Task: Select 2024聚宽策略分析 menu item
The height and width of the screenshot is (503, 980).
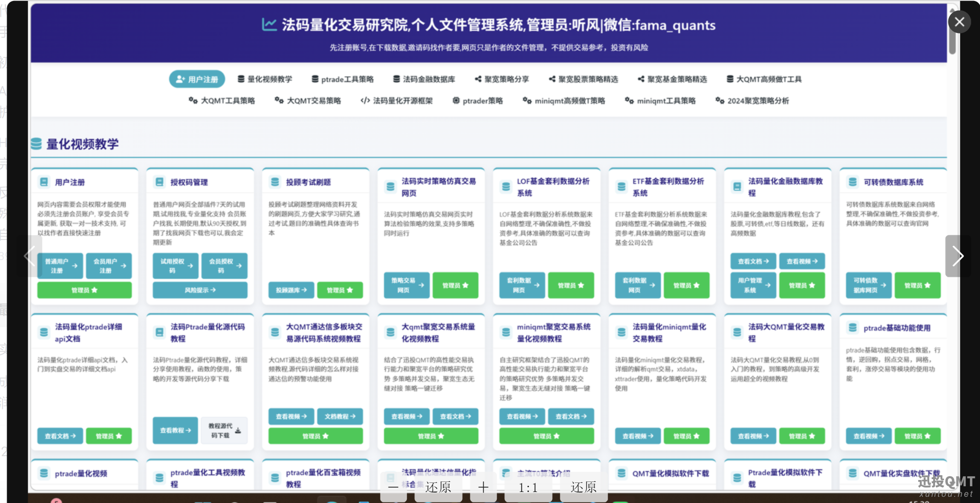Action: [752, 101]
